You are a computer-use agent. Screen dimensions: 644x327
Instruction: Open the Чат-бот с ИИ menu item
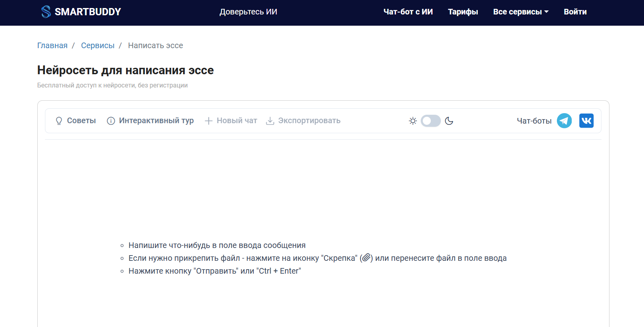point(408,12)
